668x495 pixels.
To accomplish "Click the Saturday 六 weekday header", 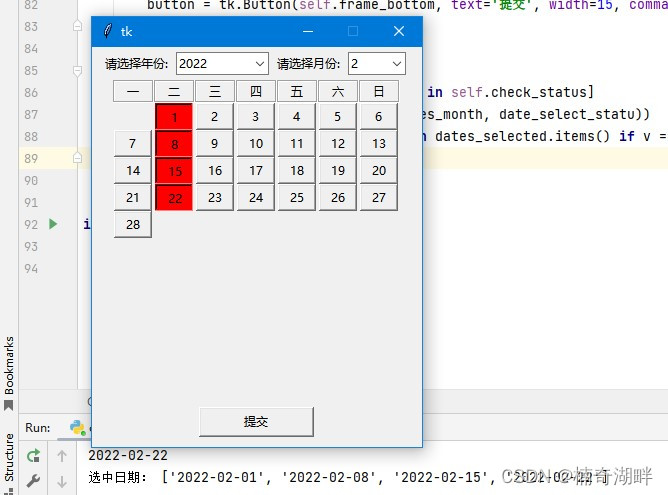I will click(x=337, y=91).
